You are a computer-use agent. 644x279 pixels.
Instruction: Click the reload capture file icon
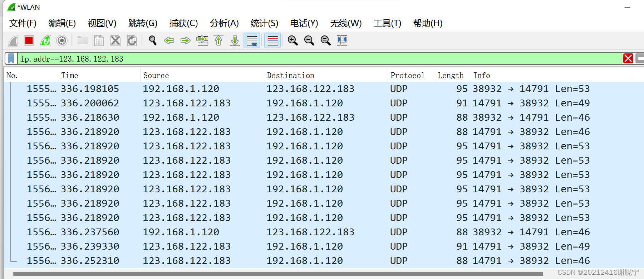[132, 40]
